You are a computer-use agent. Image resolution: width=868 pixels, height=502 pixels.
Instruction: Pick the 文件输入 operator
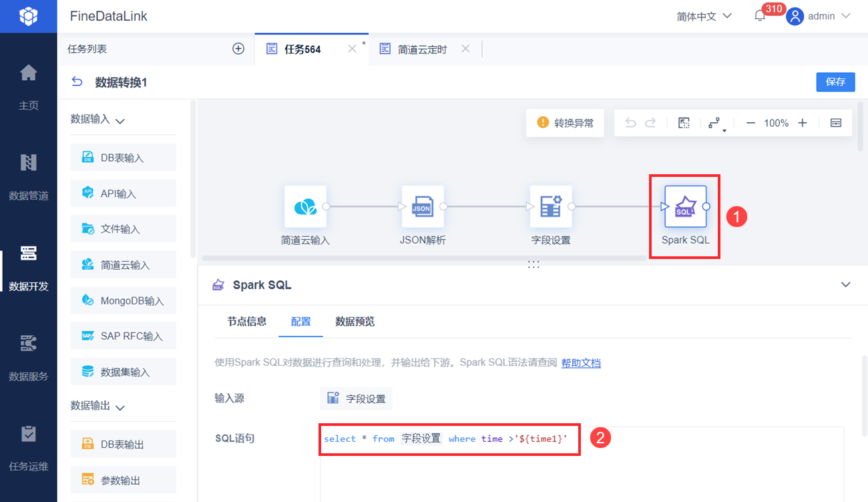point(124,228)
